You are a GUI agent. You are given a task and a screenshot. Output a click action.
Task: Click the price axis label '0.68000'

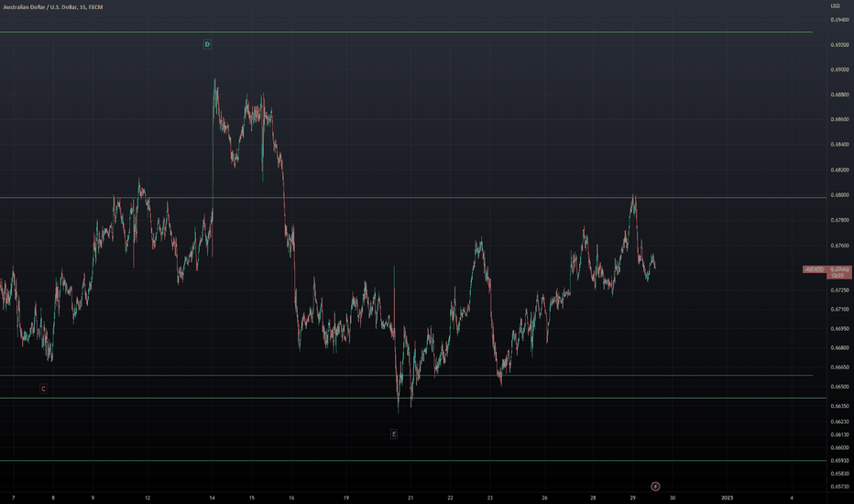tap(839, 195)
